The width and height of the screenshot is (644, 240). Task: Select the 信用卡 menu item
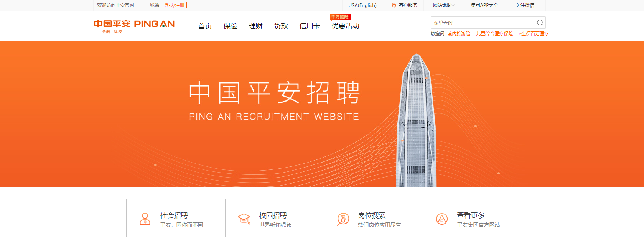click(x=310, y=26)
